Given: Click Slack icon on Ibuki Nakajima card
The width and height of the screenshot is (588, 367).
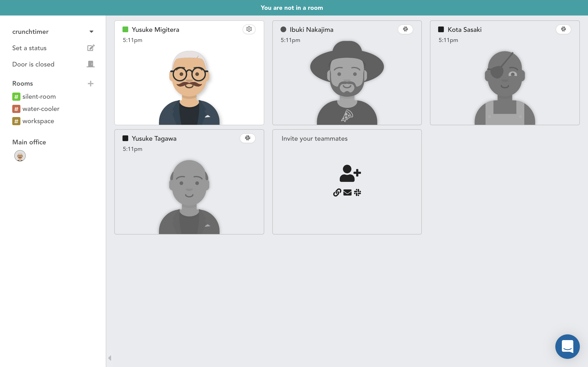Looking at the screenshot, I should 405,29.
